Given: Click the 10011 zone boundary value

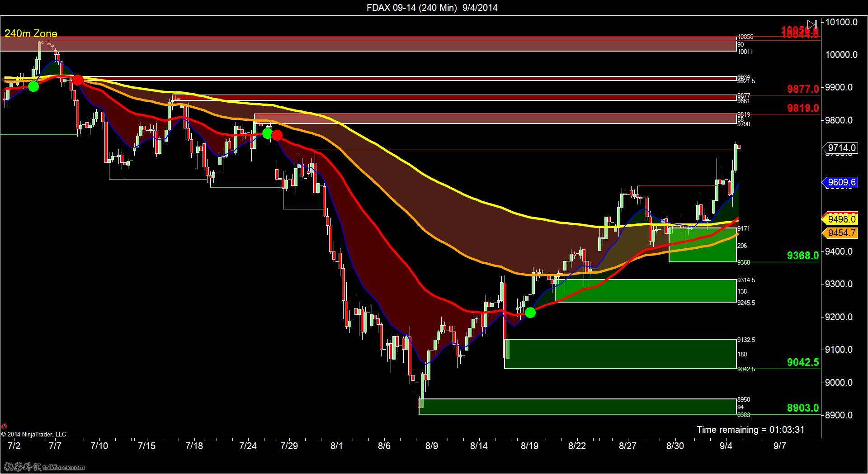Looking at the screenshot, I should [745, 52].
